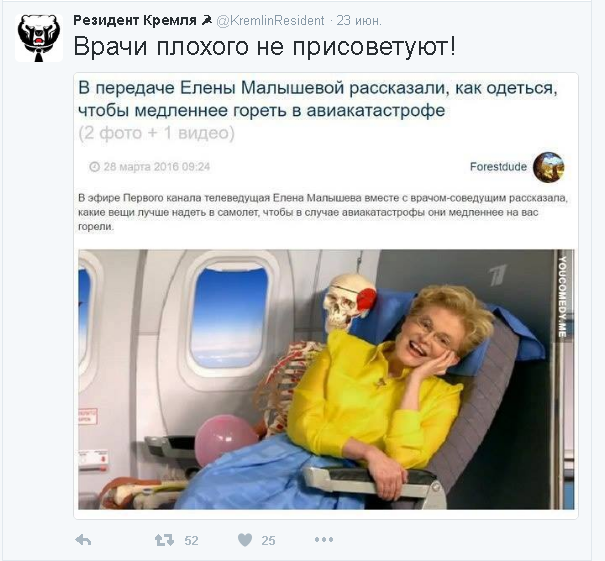Open the @KremlinResident handle link
Image resolution: width=605 pixels, height=561 pixels.
tap(270, 20)
